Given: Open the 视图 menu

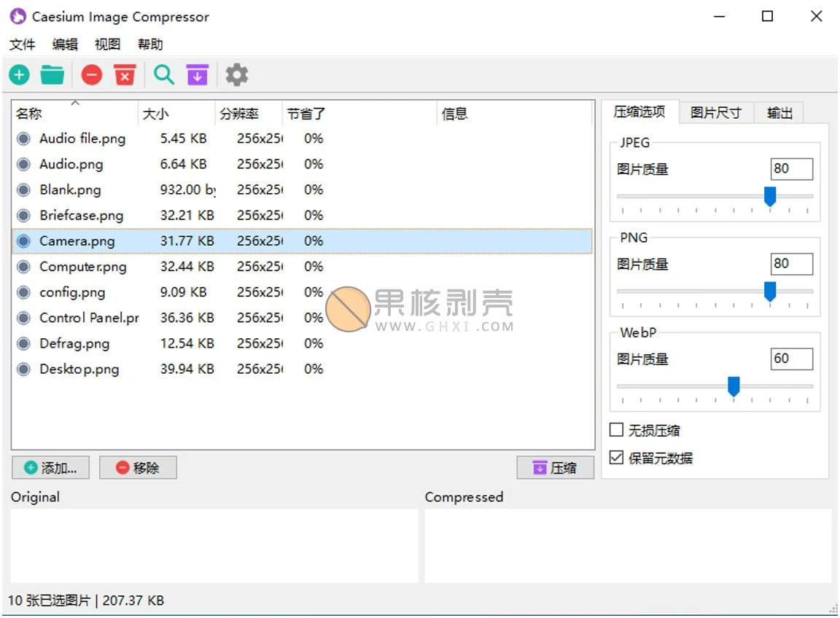Looking at the screenshot, I should (107, 44).
